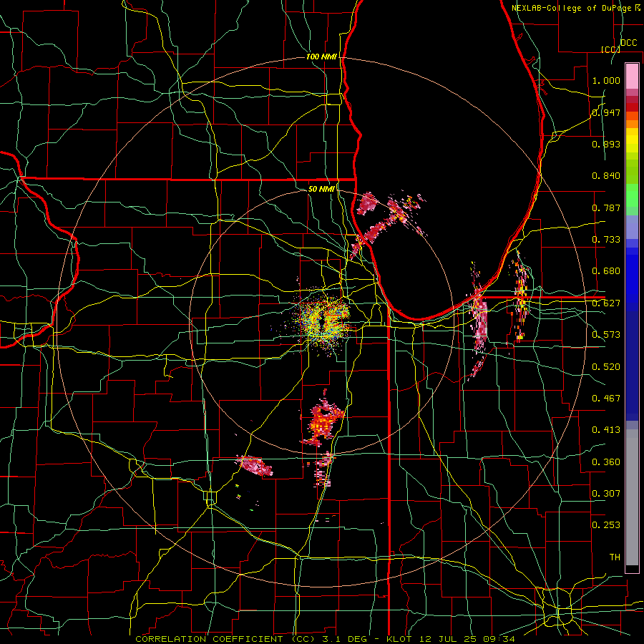Image resolution: width=644 pixels, height=644 pixels.
Task: Pick the bright green band of the color bar
Action: pyautogui.click(x=632, y=196)
